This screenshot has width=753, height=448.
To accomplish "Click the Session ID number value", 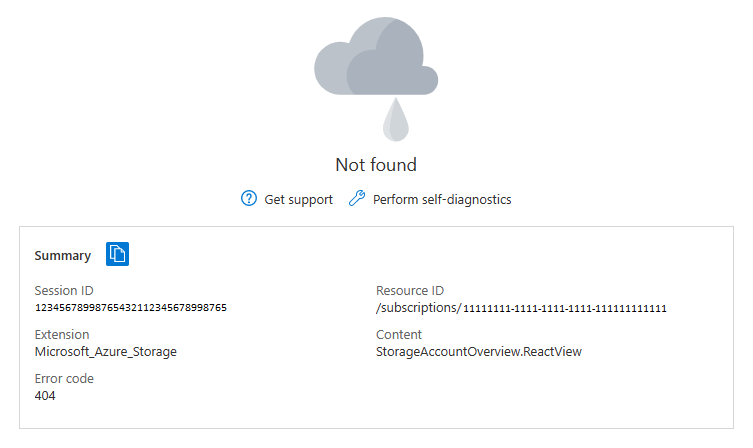I will click(130, 307).
